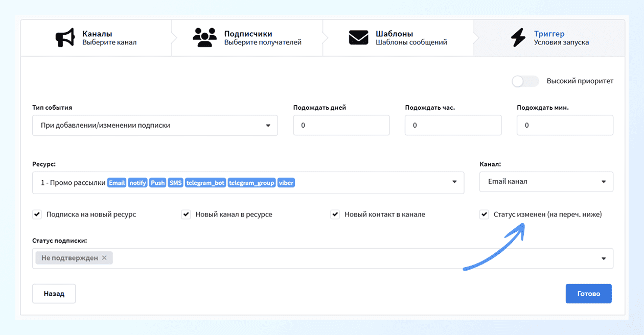Toggle Новый канал в ресурсе checkbox
This screenshot has height=335, width=644.
(186, 214)
